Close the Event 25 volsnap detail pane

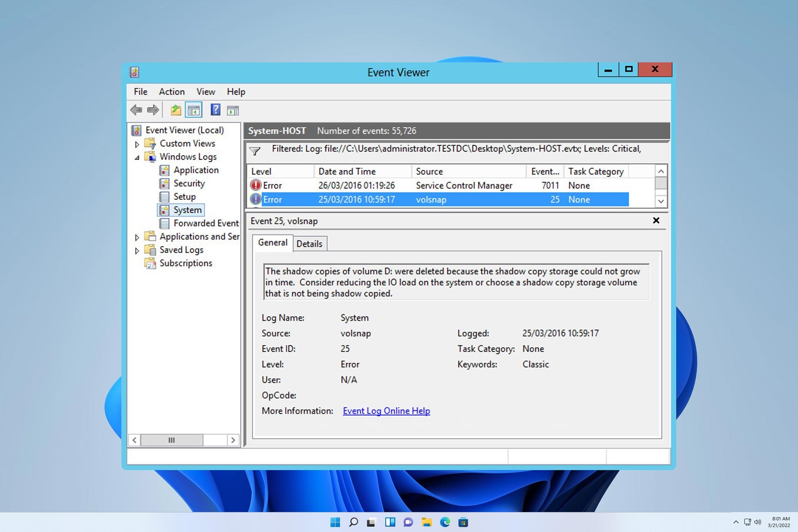(656, 220)
